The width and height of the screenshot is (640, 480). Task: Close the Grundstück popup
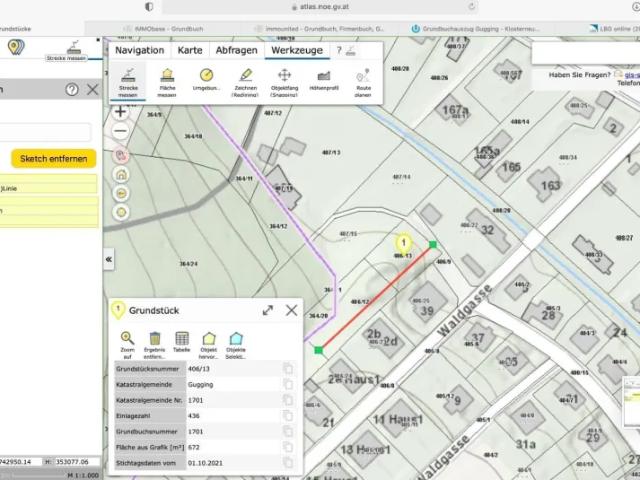coord(291,310)
